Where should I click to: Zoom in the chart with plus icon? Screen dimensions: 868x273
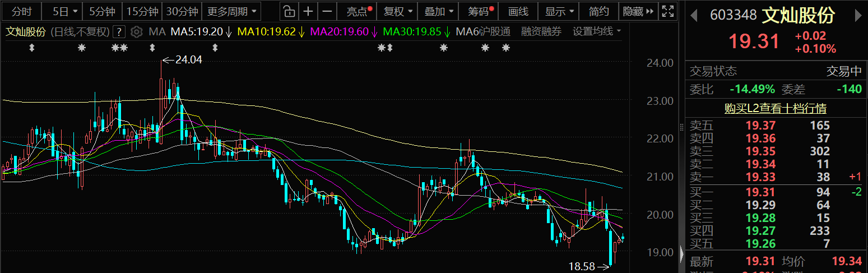point(308,11)
